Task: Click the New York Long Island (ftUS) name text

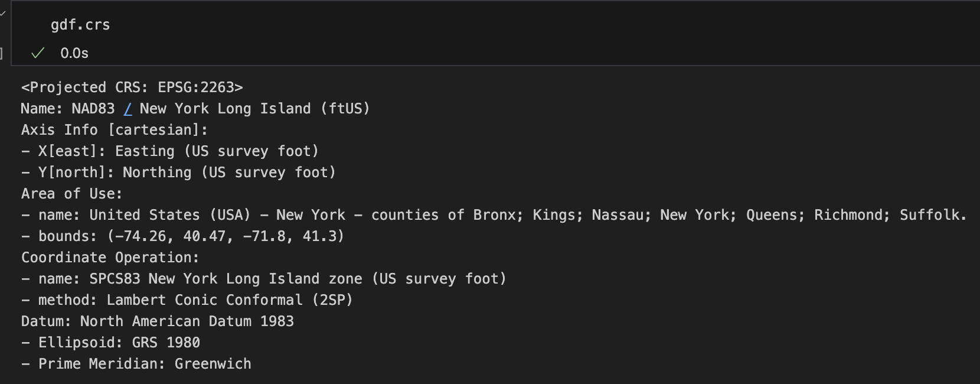Action: [x=254, y=109]
